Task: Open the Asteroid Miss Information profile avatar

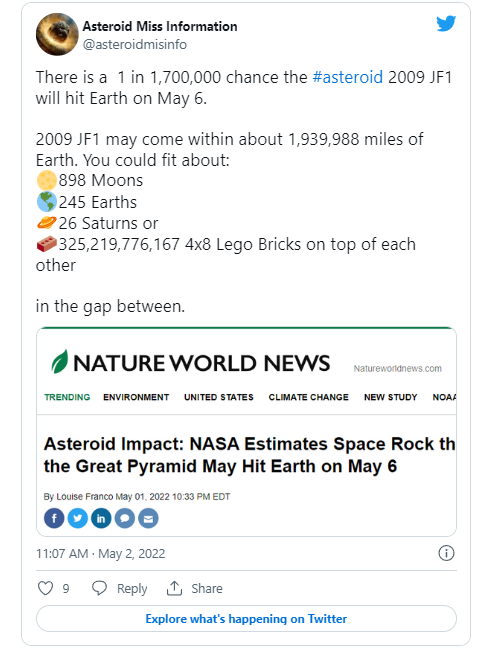Action: pyautogui.click(x=57, y=34)
